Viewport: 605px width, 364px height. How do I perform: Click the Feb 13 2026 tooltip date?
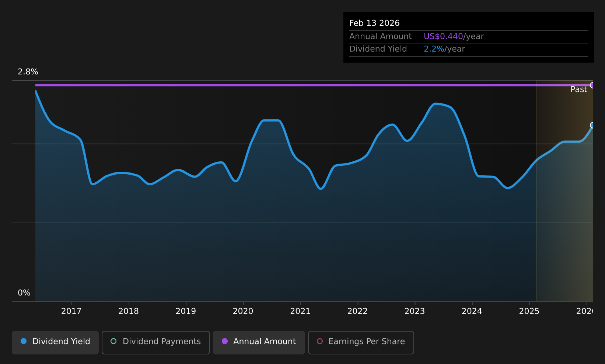point(374,23)
